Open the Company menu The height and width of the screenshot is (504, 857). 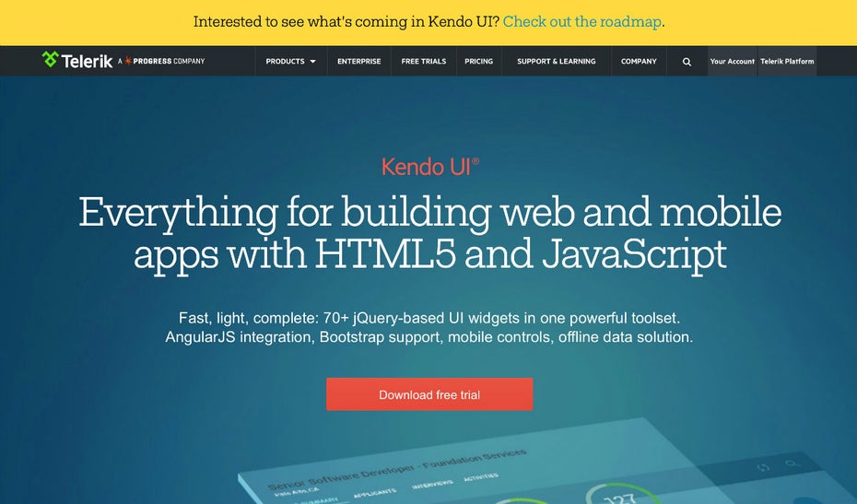click(639, 61)
